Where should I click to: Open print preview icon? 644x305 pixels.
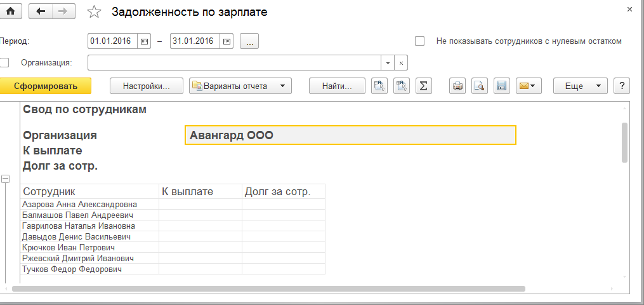tap(480, 86)
